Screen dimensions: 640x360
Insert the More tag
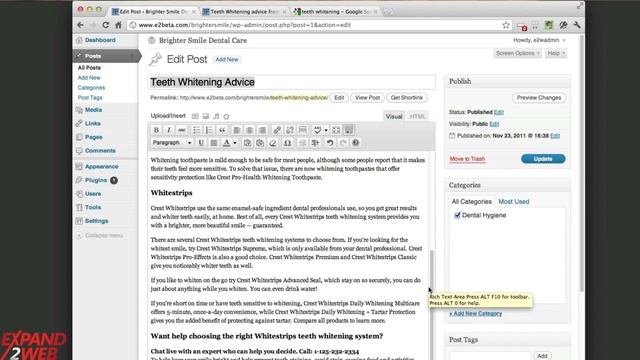point(303,130)
